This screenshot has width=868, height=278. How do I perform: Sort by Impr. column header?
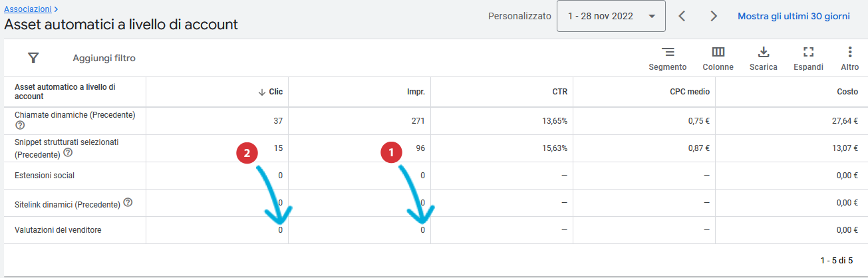click(x=416, y=92)
